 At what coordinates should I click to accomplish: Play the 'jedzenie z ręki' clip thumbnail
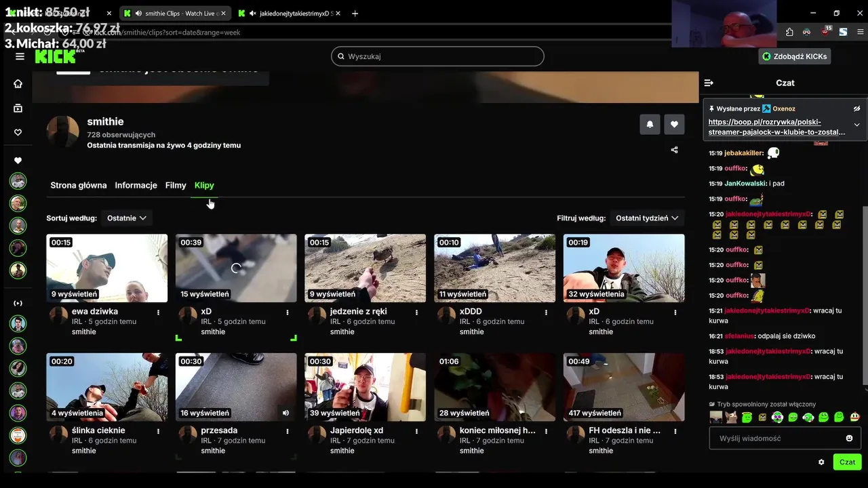pos(366,268)
